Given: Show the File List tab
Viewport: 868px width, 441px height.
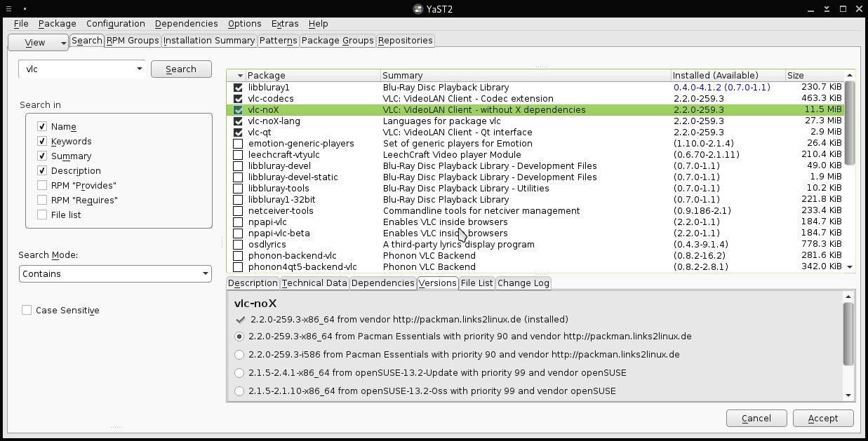Looking at the screenshot, I should [x=476, y=283].
